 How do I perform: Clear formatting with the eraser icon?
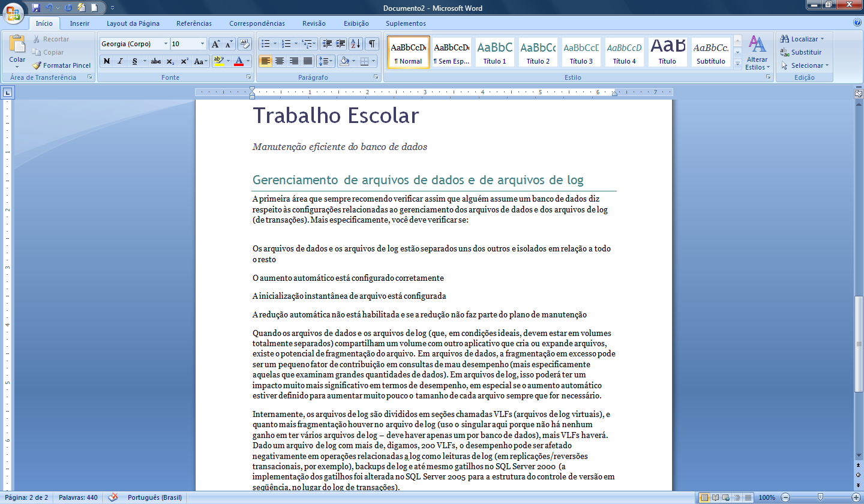pyautogui.click(x=244, y=44)
